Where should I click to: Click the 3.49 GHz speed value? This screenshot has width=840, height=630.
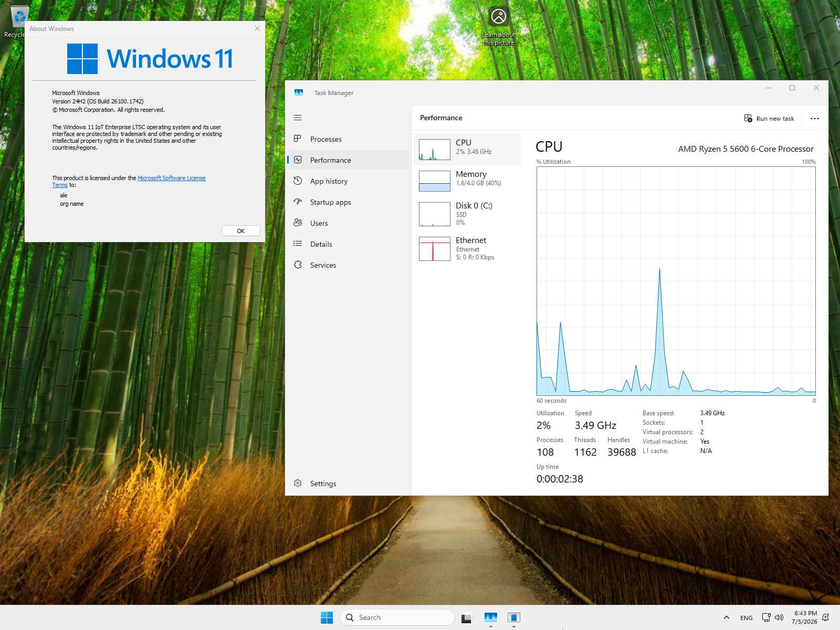[x=595, y=425]
